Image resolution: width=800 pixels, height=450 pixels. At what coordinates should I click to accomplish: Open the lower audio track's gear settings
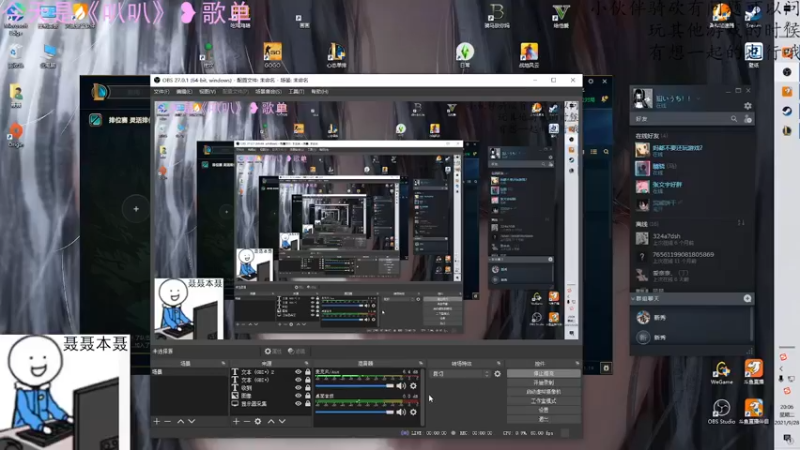pos(413,412)
